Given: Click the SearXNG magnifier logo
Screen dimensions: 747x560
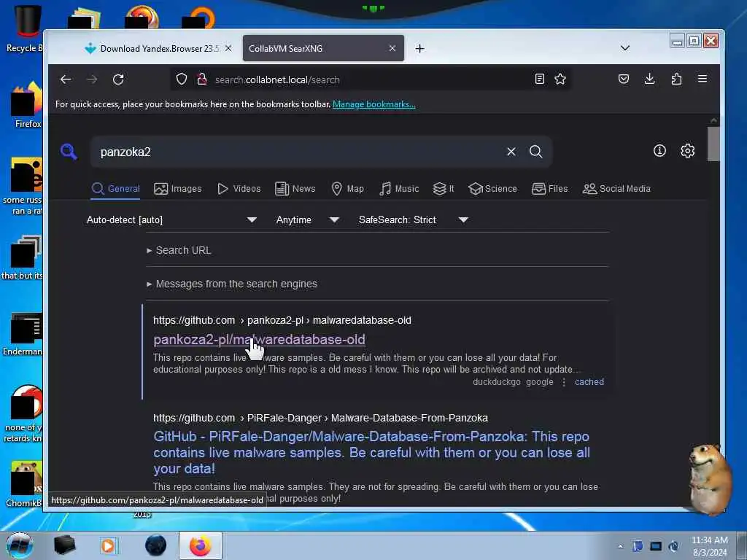Looking at the screenshot, I should pyautogui.click(x=69, y=152).
